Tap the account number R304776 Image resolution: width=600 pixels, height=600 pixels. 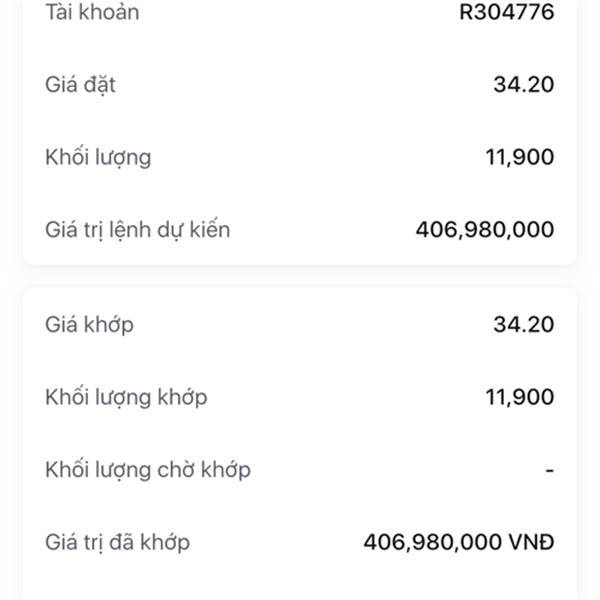point(506,13)
